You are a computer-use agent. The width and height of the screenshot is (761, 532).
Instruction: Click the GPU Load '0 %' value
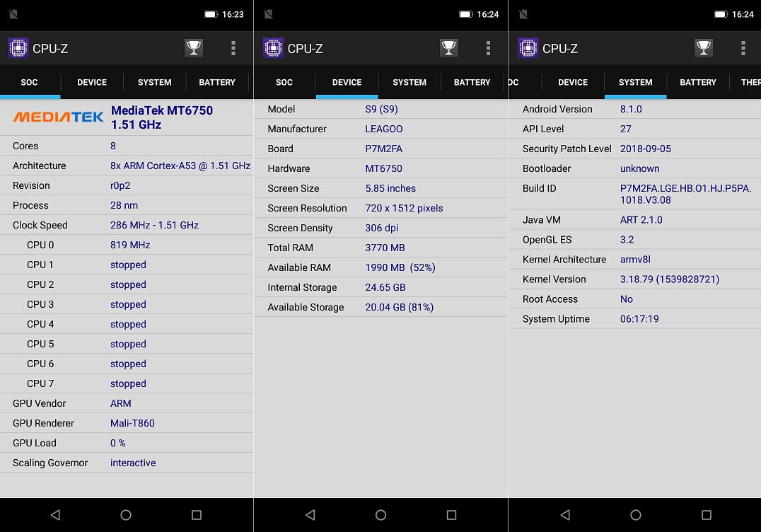[118, 443]
